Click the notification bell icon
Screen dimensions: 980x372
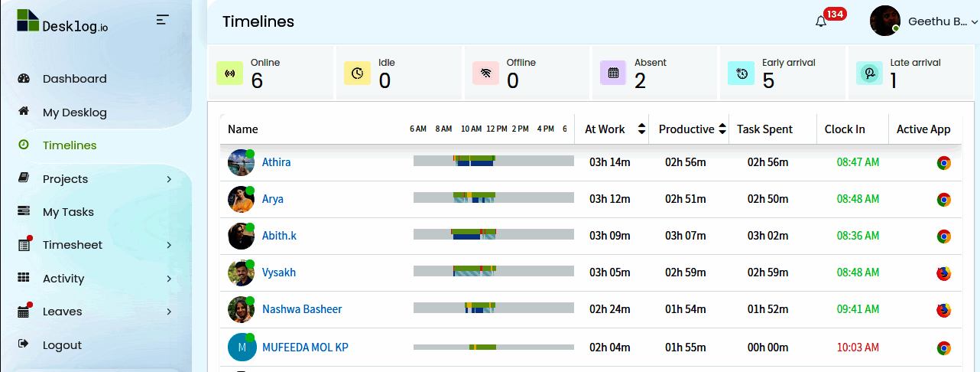coord(821,21)
